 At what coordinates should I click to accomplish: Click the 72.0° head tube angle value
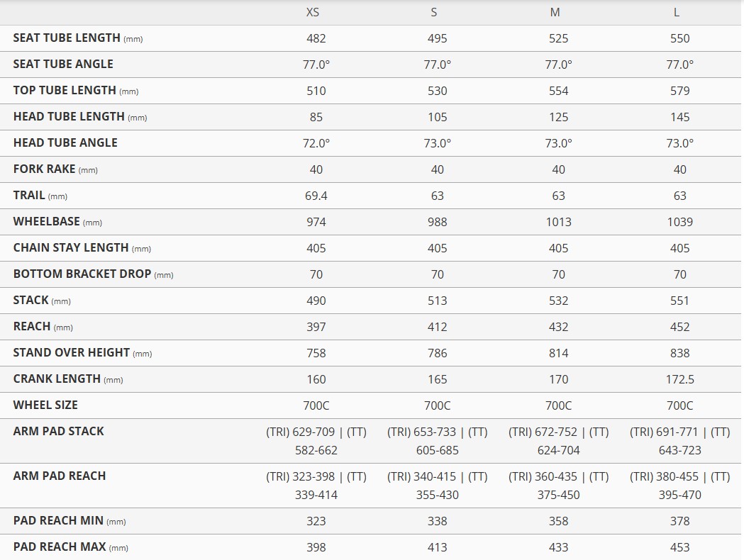(x=316, y=143)
